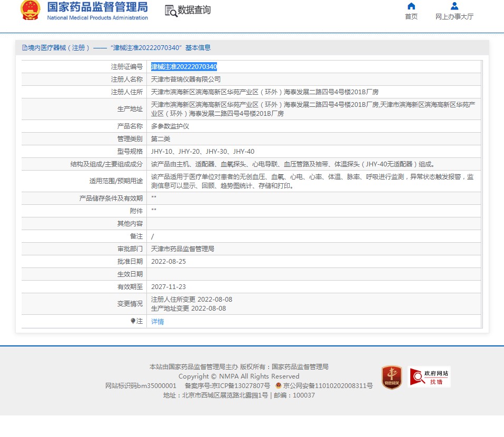Open the 详情 link
This screenshot has width=504, height=437.
coord(157,322)
